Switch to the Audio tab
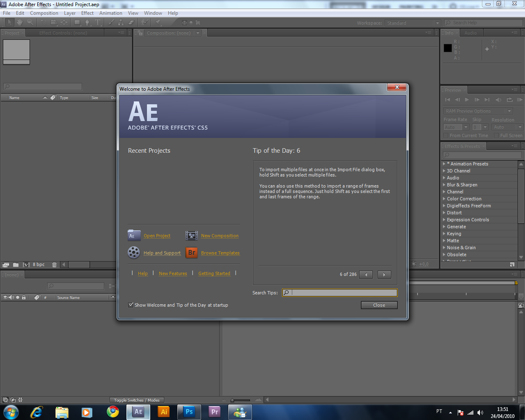Viewport: 525px width, 420px height. click(x=471, y=32)
